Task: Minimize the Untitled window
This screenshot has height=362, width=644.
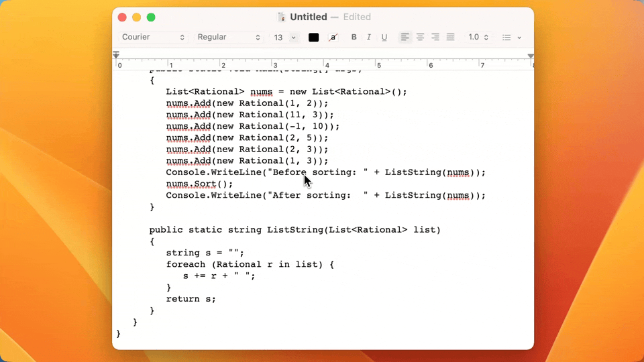Action: (136, 17)
